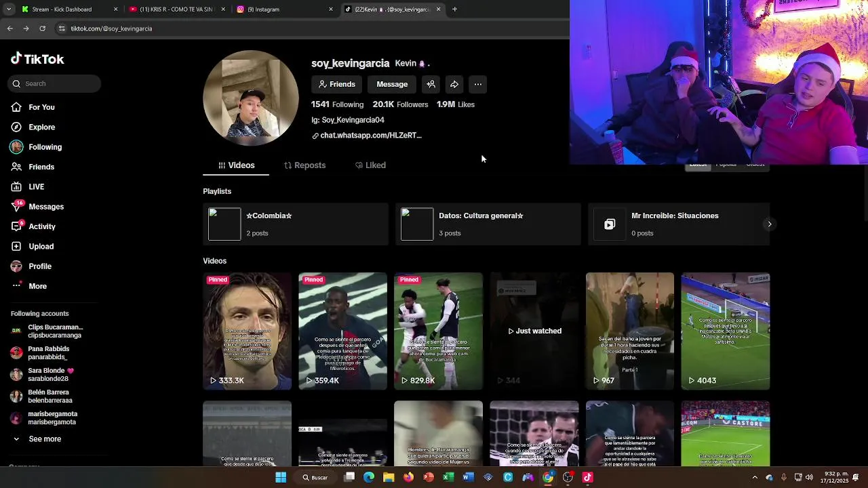Click the 20.1K Followers count

pos(400,104)
